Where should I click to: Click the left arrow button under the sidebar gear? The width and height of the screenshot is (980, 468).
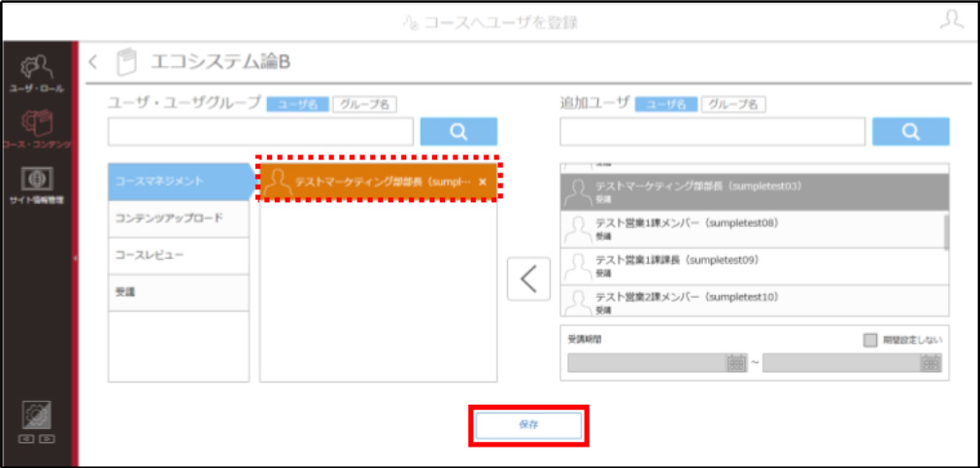pyautogui.click(x=26, y=439)
